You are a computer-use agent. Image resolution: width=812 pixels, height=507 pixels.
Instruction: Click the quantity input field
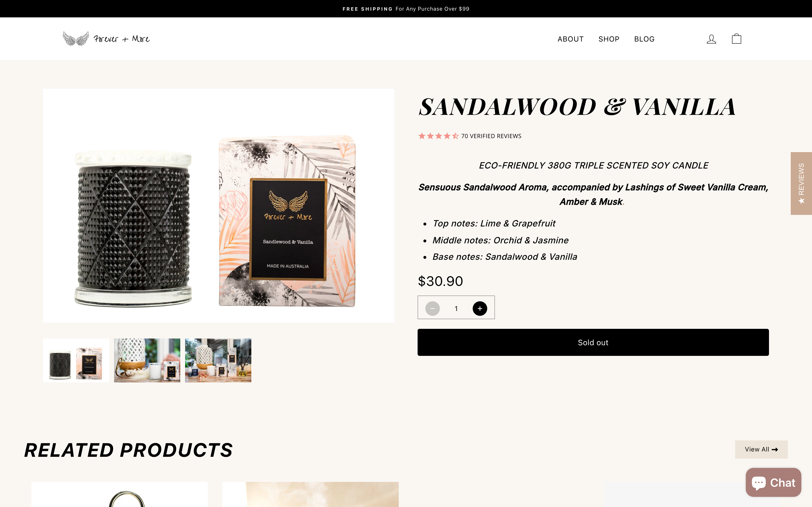click(456, 309)
